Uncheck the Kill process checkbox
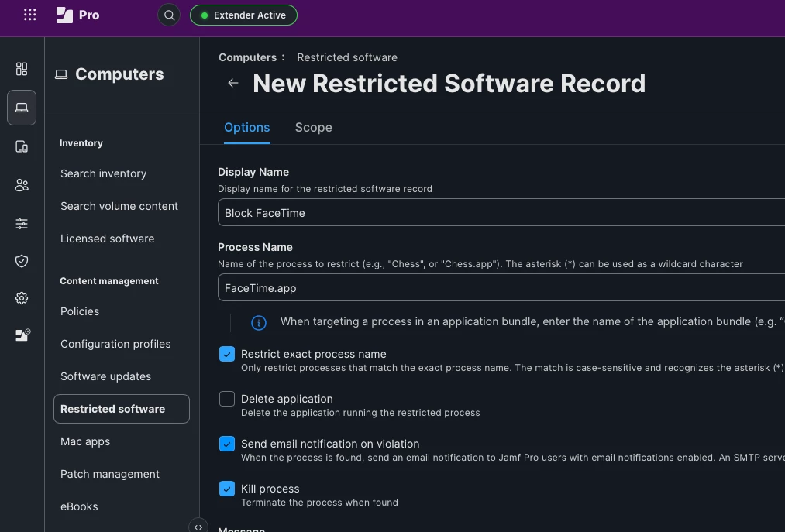This screenshot has height=532, width=785. (227, 489)
